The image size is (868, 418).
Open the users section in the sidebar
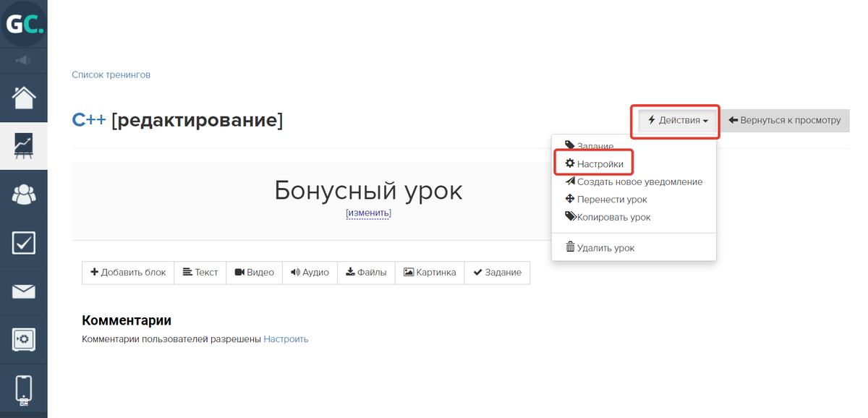tap(24, 194)
